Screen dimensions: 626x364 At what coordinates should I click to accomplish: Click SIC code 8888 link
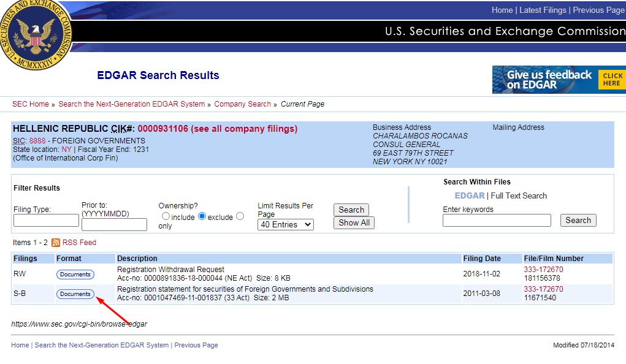37,141
